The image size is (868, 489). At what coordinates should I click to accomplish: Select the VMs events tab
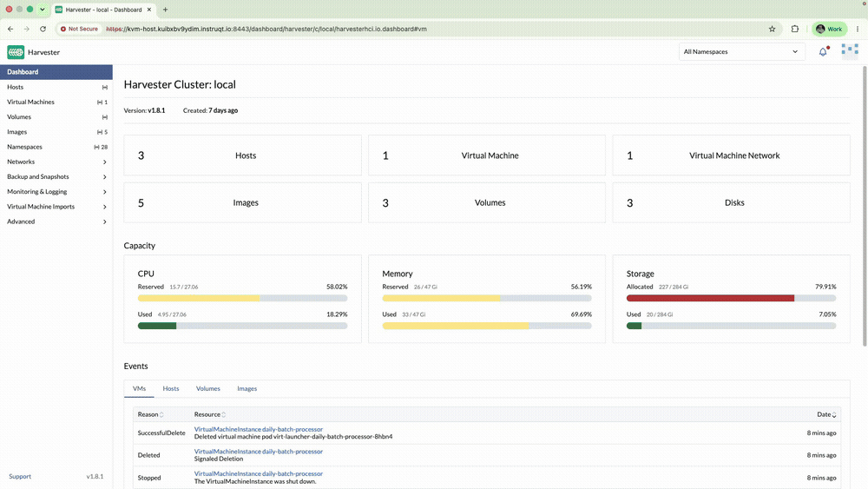tap(139, 389)
